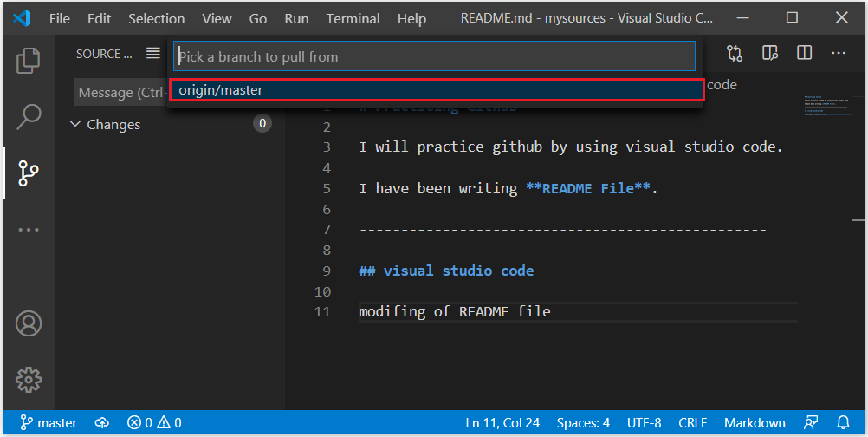Change indentation via Spaces: 4
This screenshot has height=437, width=868.
click(x=584, y=423)
